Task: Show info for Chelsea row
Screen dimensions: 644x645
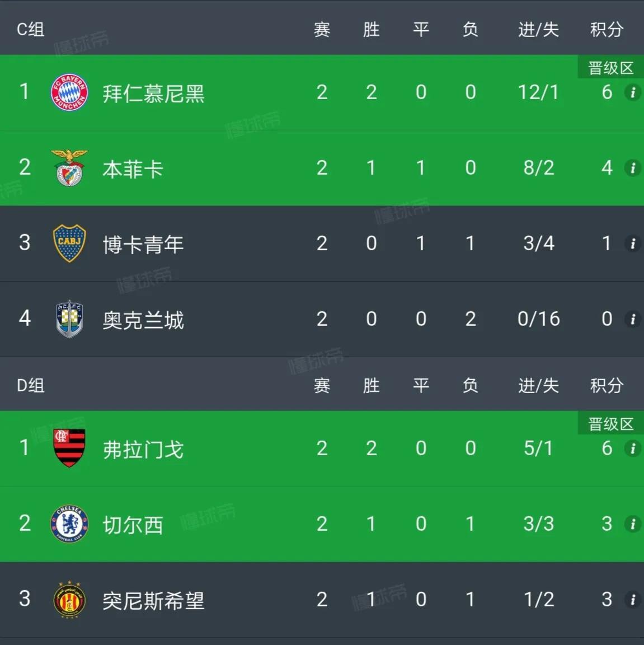Action: [633, 524]
